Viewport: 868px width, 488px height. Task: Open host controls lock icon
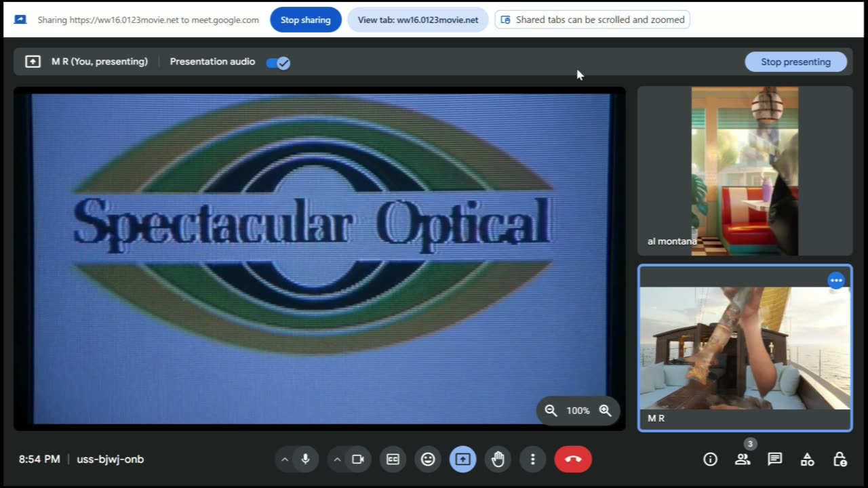tap(840, 460)
